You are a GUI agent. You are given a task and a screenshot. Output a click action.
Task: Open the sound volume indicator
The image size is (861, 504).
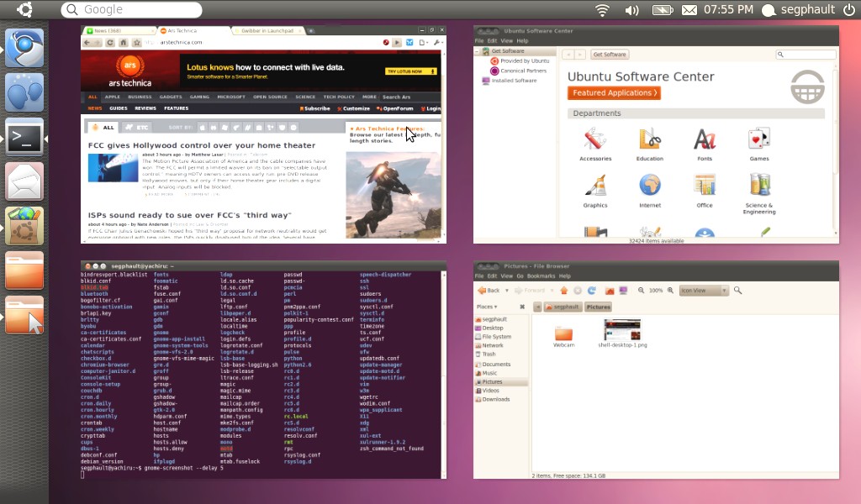(x=631, y=10)
